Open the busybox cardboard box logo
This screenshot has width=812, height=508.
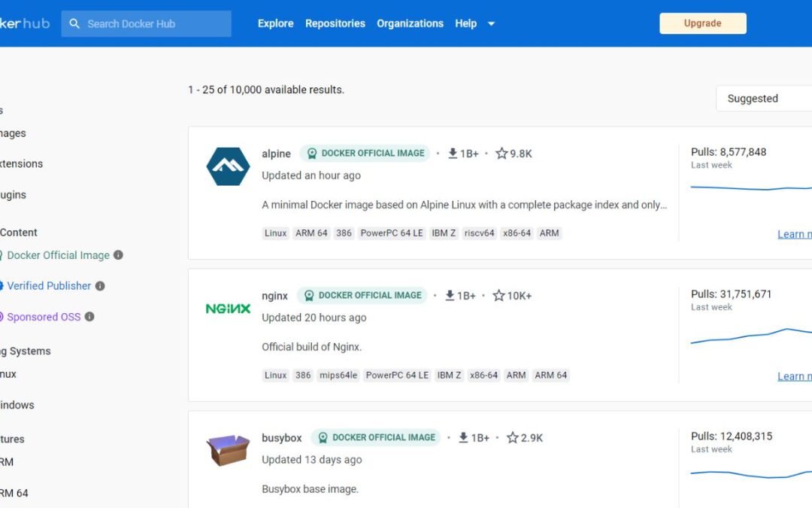coord(228,450)
